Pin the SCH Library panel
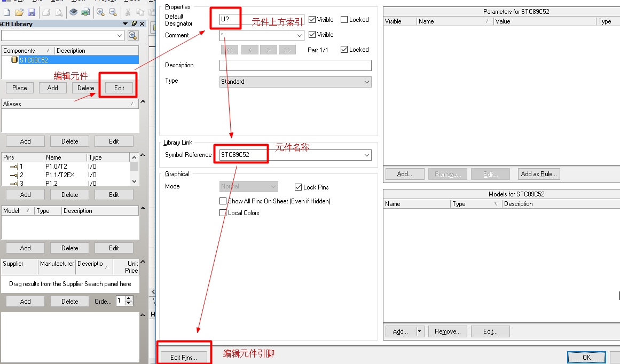This screenshot has width=620, height=364. (135, 23)
